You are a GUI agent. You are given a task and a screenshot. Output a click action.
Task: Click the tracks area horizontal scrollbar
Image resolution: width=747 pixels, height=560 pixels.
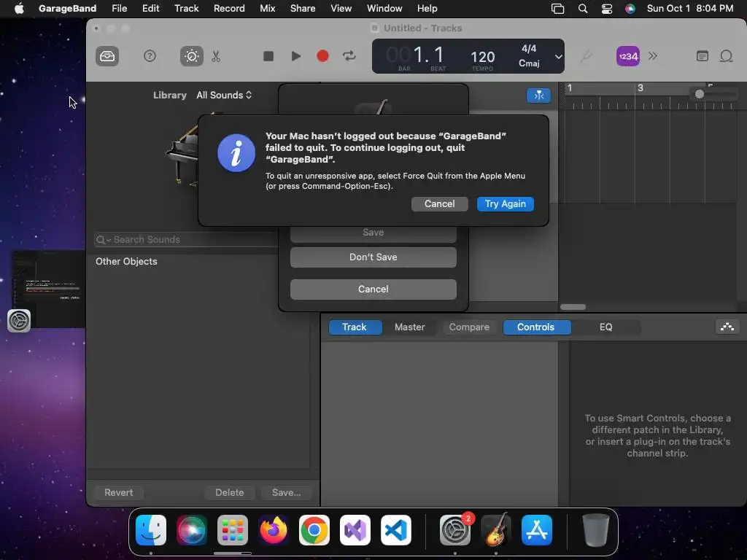[573, 307]
